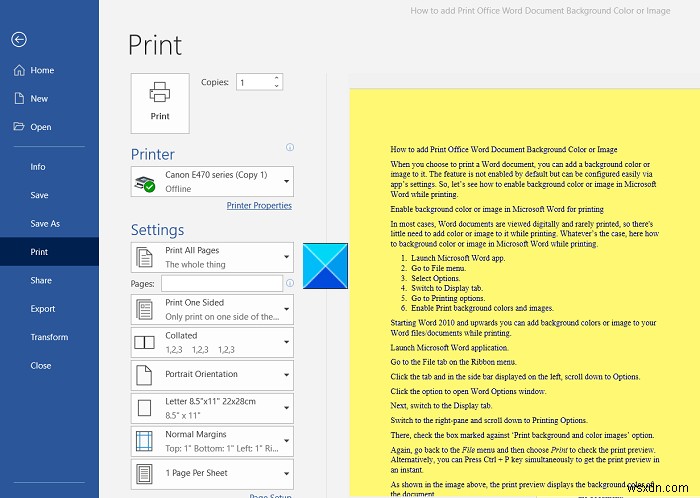Image resolution: width=700 pixels, height=498 pixels.
Task: Open the Info page
Action: [49, 166]
